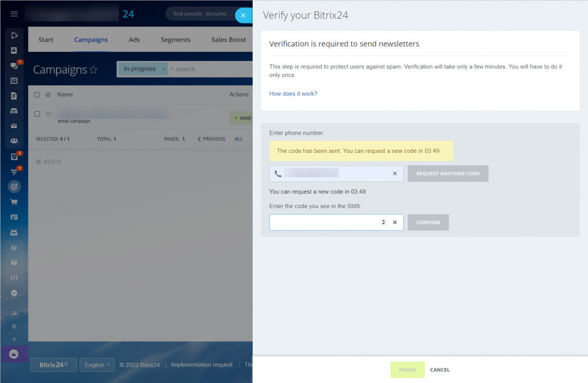Click the crown upgrade plan icon
The height and width of the screenshot is (383, 588).
pos(14,354)
